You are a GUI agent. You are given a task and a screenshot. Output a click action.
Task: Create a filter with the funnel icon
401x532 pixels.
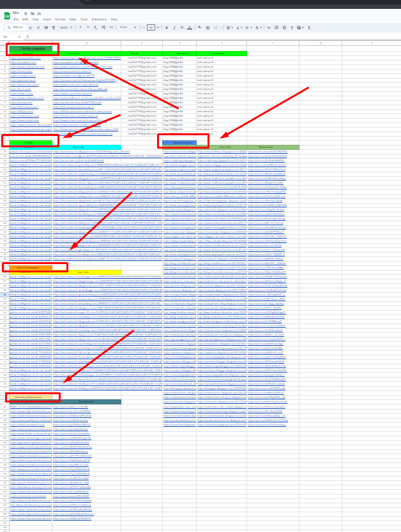pyautogui.click(x=292, y=27)
